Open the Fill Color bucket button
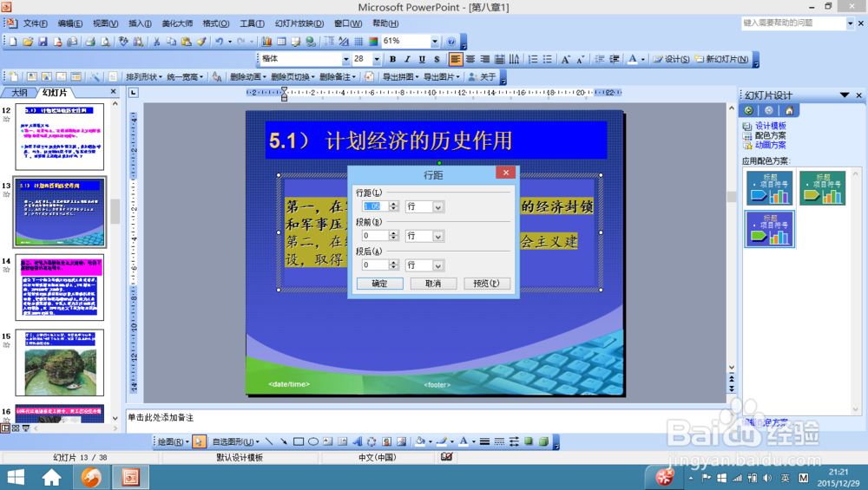 (420, 441)
